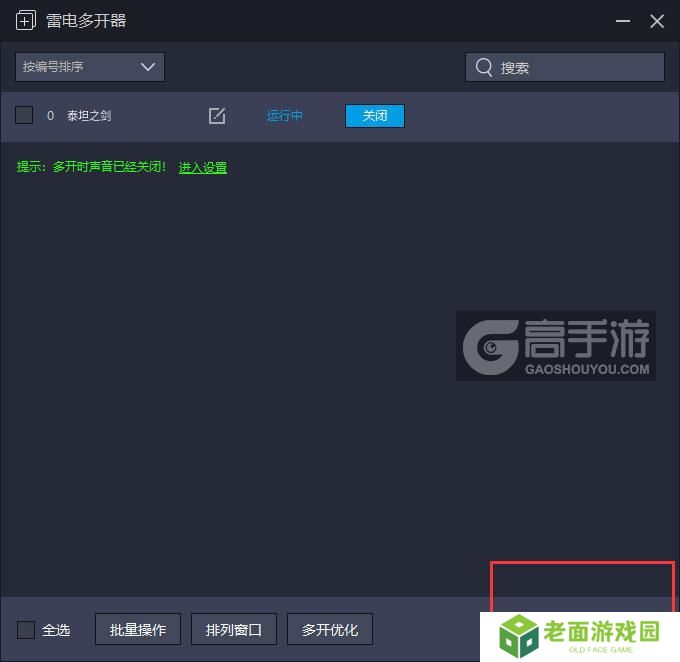The height and width of the screenshot is (662, 680).
Task: Minimize the 雷电多开器 window
Action: [623, 21]
